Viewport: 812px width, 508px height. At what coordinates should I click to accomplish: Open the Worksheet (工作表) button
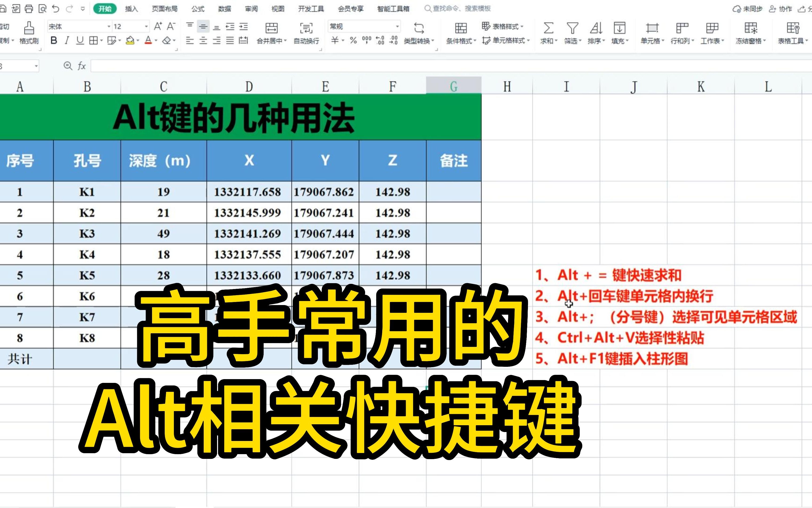712,33
